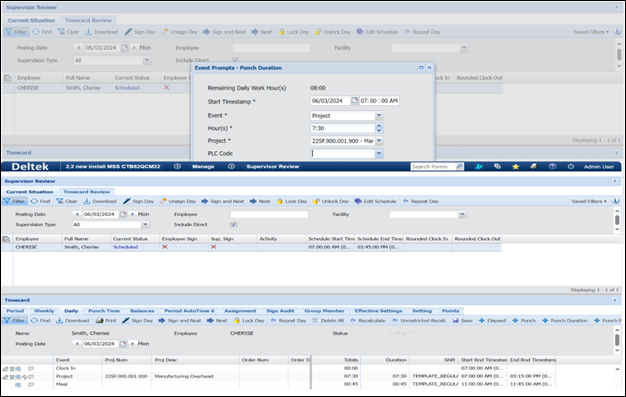Maximize the Event Prompts - Punch Duration dialog
626x397 pixels.
click(421, 67)
